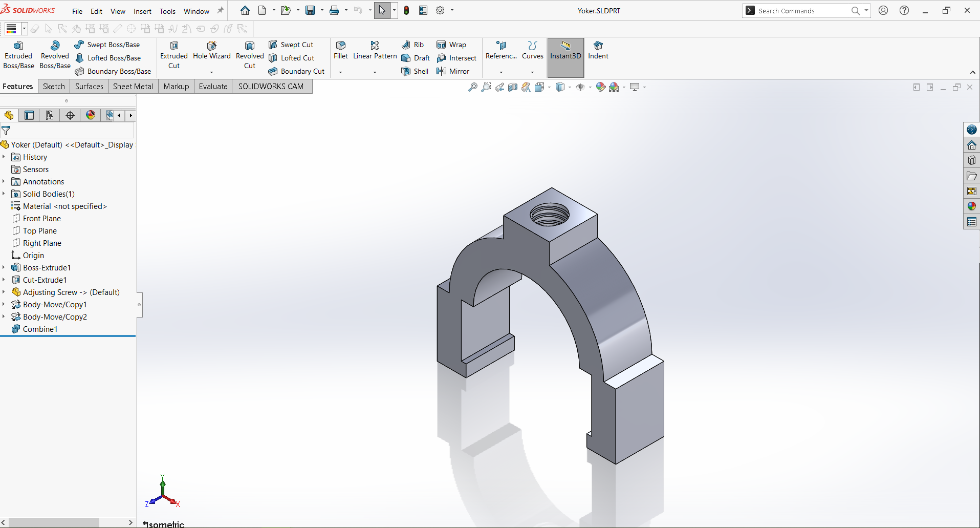Collapse the CommandManager ribbon

pos(973,72)
